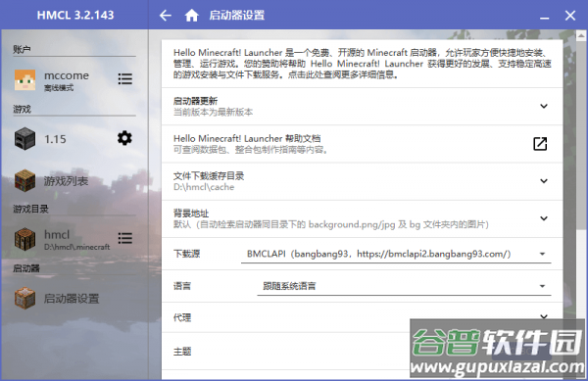Viewport: 588px width, 381px height.
Task: Click the settings list vertical scrollbar thumb
Action: click(581, 135)
